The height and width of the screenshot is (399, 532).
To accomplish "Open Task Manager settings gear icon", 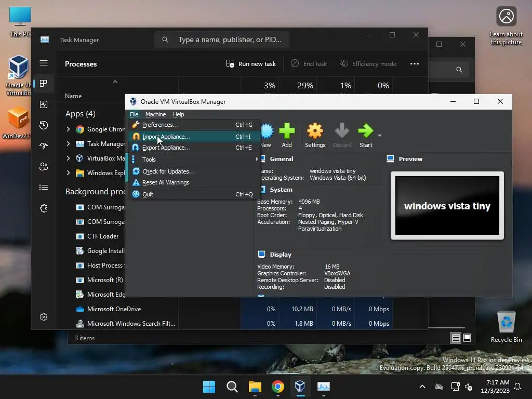I will (44, 317).
